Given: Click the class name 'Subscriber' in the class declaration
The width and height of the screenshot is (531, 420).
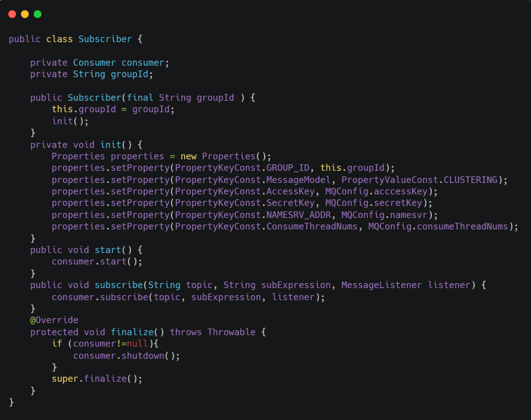Looking at the screenshot, I should (x=105, y=39).
